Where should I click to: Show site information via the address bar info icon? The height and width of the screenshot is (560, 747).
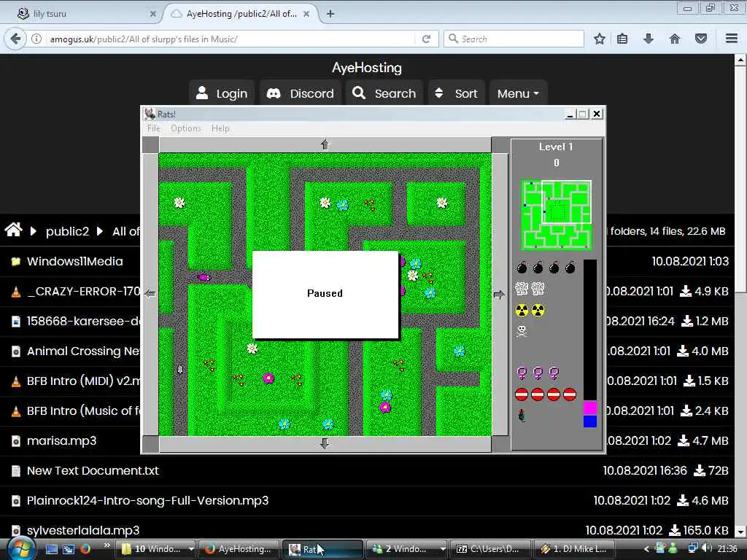coord(36,39)
